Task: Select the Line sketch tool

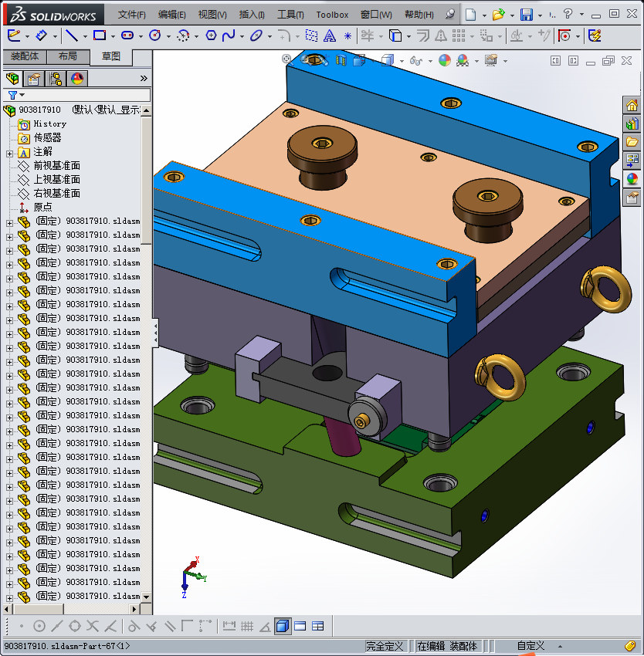Action: 71,36
